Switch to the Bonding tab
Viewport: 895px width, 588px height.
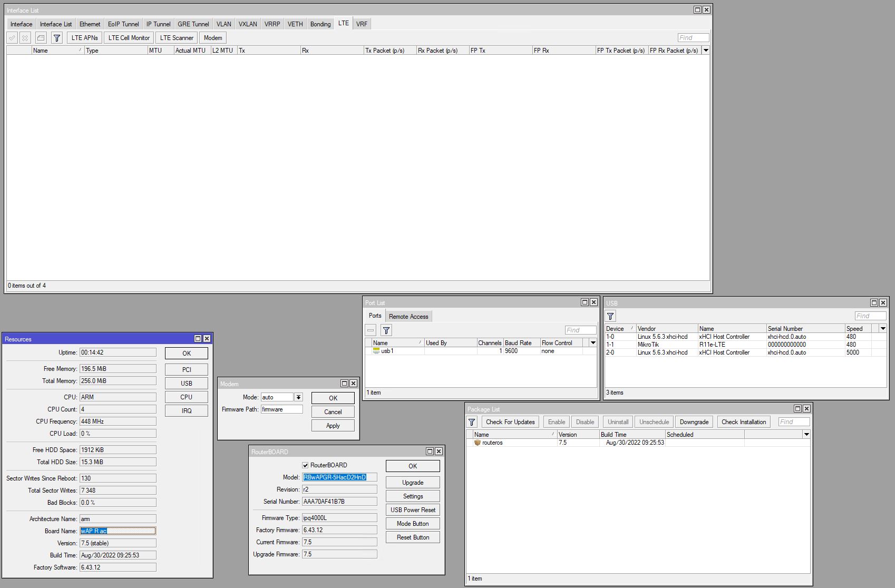pyautogui.click(x=320, y=24)
